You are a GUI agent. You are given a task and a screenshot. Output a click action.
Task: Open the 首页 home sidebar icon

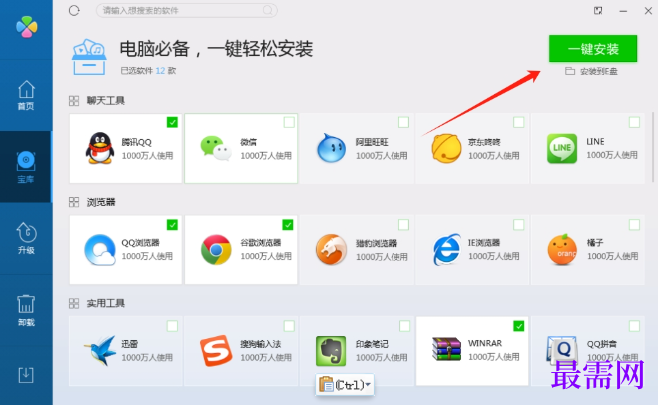(x=26, y=95)
